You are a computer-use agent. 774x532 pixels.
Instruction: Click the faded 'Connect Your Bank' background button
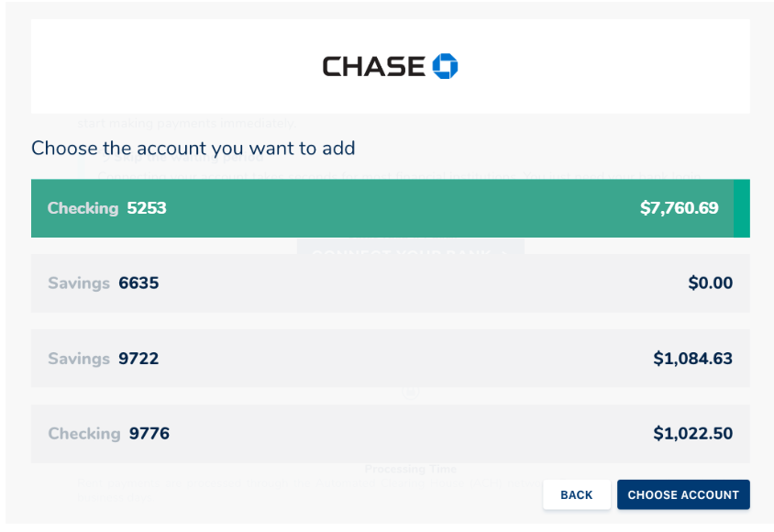click(x=410, y=248)
